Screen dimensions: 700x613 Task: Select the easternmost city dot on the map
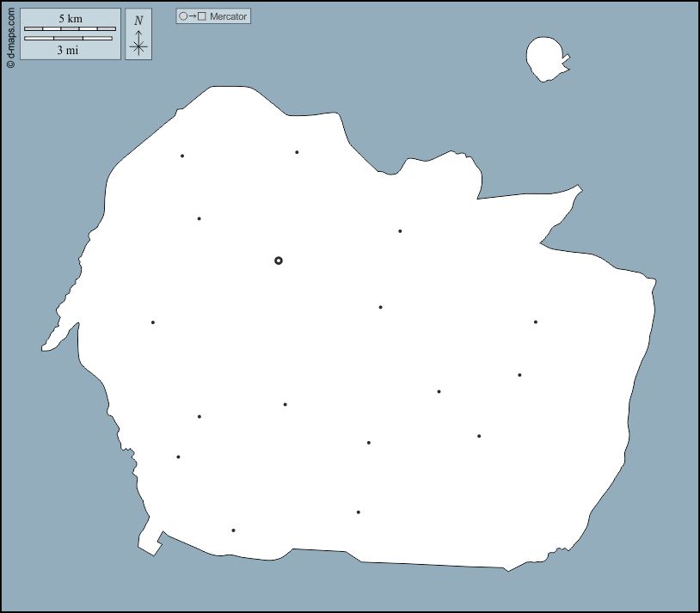click(535, 322)
